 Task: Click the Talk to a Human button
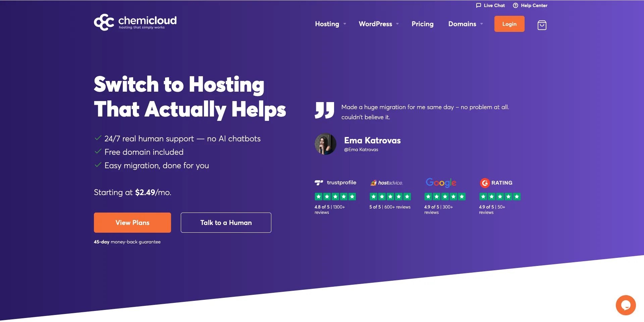[x=226, y=223]
